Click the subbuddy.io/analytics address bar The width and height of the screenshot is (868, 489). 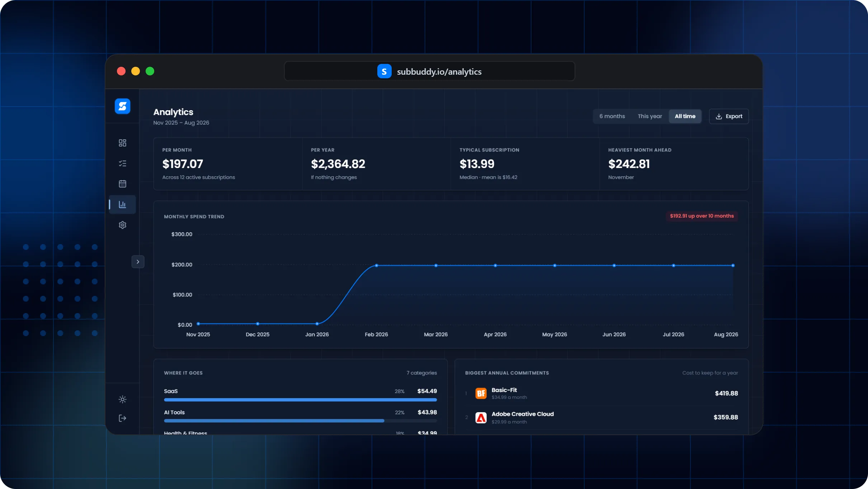click(429, 71)
